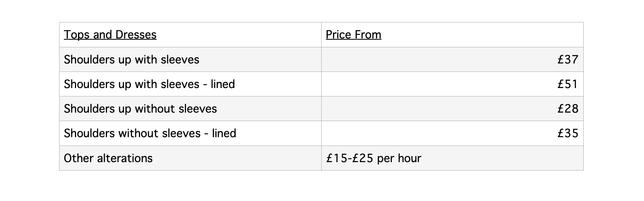Click the £35 price value
Viewport: 644px width, 201px height.
(x=568, y=134)
